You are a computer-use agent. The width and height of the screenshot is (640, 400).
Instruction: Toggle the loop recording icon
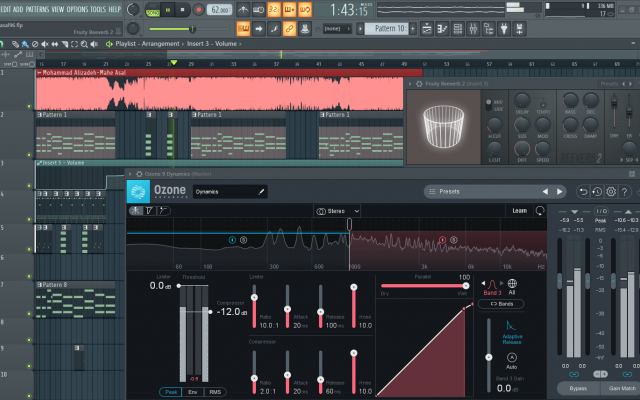click(305, 9)
